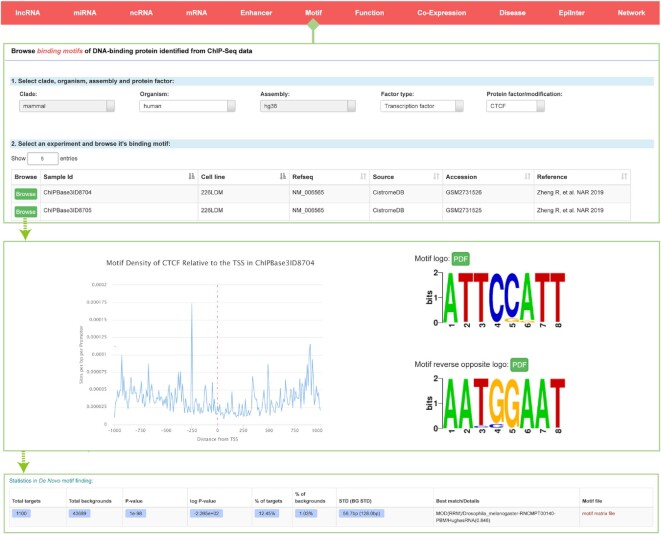Switch to the lncRNA tab
Image resolution: width=661 pixels, height=534 pixels.
(28, 13)
